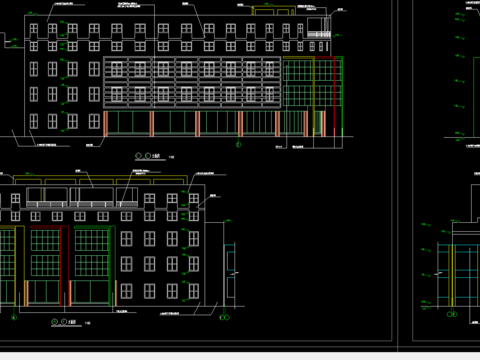Select the axis bubble labeled A under lower elevation
Viewport: 480px width, 360px height.
pos(14,318)
